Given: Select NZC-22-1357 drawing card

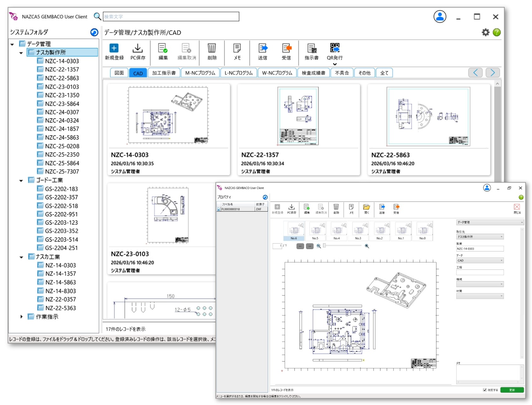Looking at the screenshot, I should click(299, 130).
